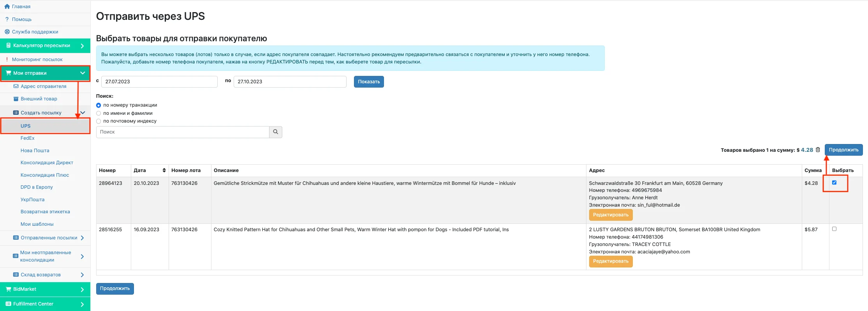Screen dimensions: 868x311
Task: Click the Поиск text input field
Action: pos(182,132)
